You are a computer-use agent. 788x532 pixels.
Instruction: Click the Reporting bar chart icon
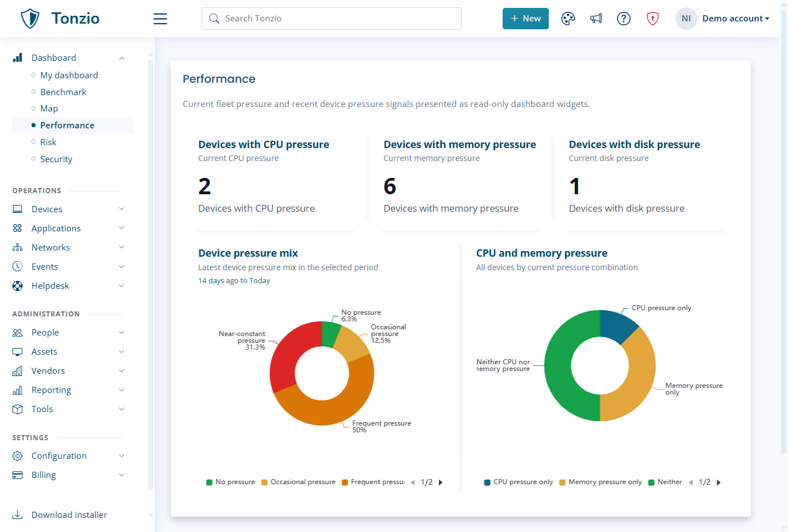(17, 390)
